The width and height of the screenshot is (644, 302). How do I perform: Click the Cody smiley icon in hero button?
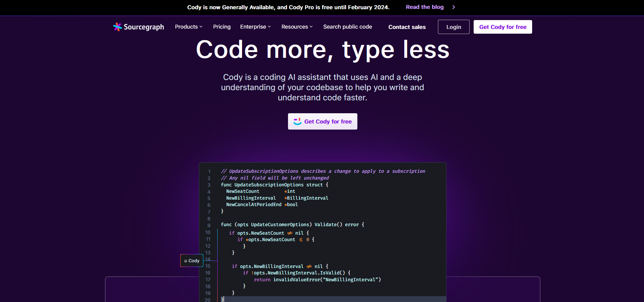(298, 121)
